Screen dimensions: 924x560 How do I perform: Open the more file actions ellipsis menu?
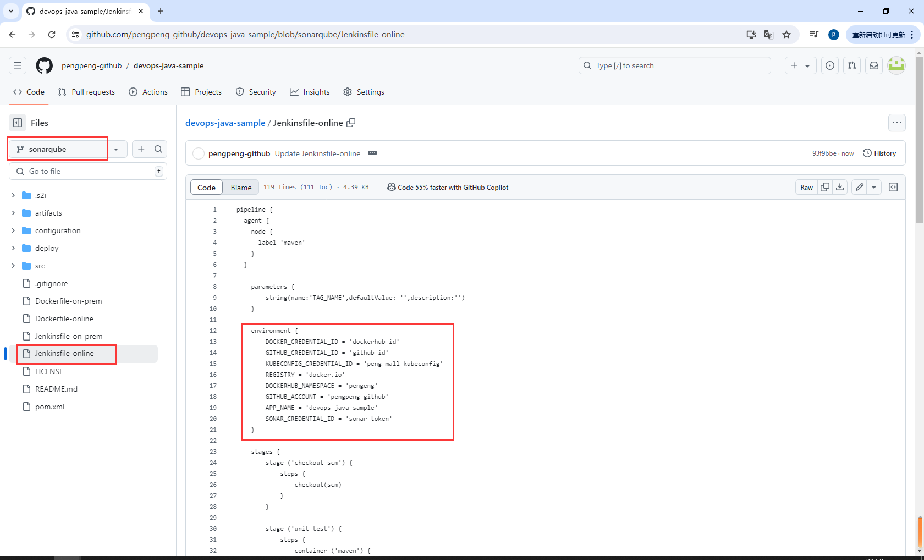click(x=897, y=123)
